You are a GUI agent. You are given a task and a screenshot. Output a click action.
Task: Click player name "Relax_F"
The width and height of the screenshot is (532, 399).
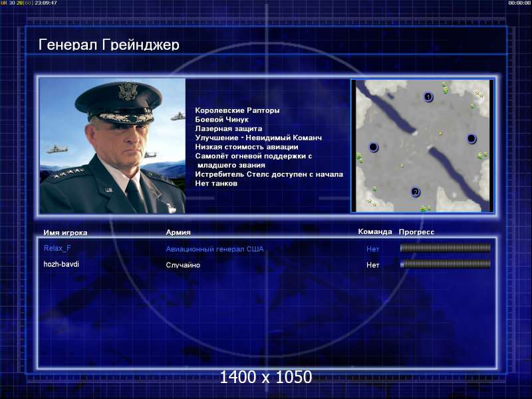tap(57, 248)
